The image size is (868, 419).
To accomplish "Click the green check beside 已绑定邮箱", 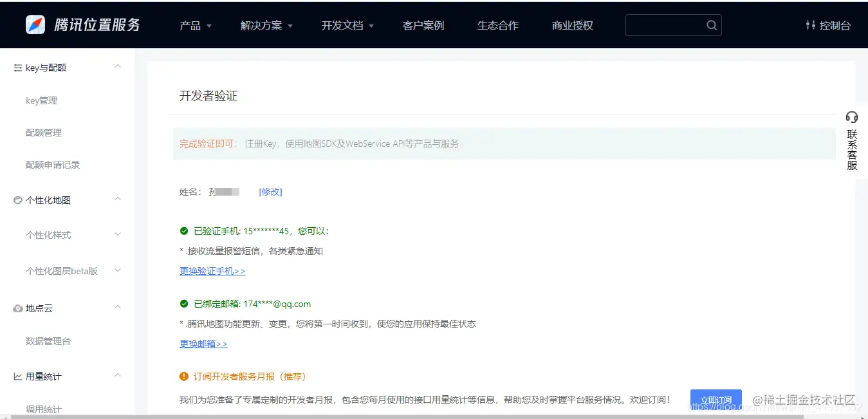I will [x=184, y=304].
